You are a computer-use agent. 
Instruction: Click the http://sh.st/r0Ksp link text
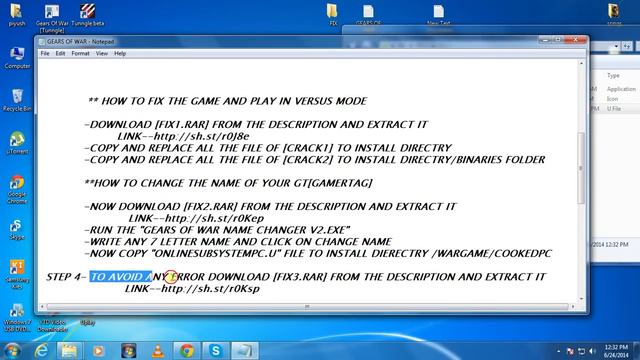pyautogui.click(x=211, y=289)
